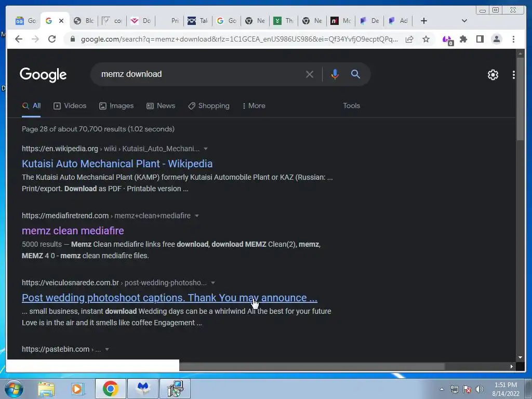The image size is (532, 399).
Task: Click the horizontal scrollbar thumb
Action: tap(312, 366)
